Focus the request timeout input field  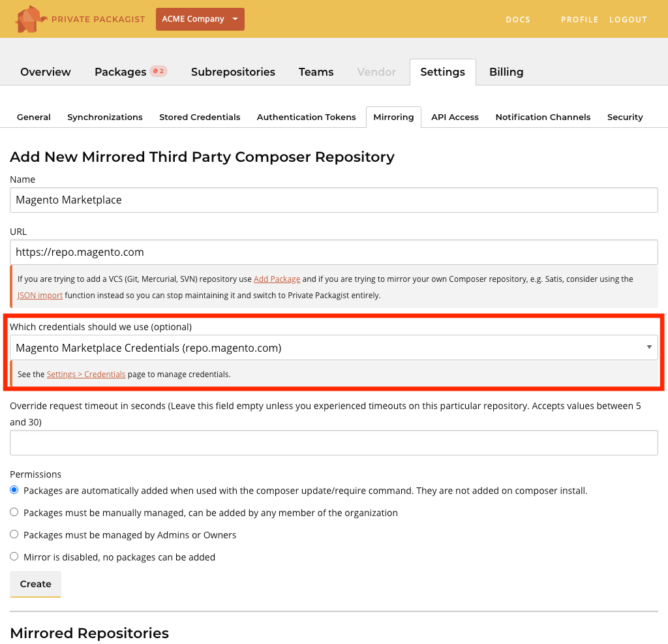(x=333, y=442)
